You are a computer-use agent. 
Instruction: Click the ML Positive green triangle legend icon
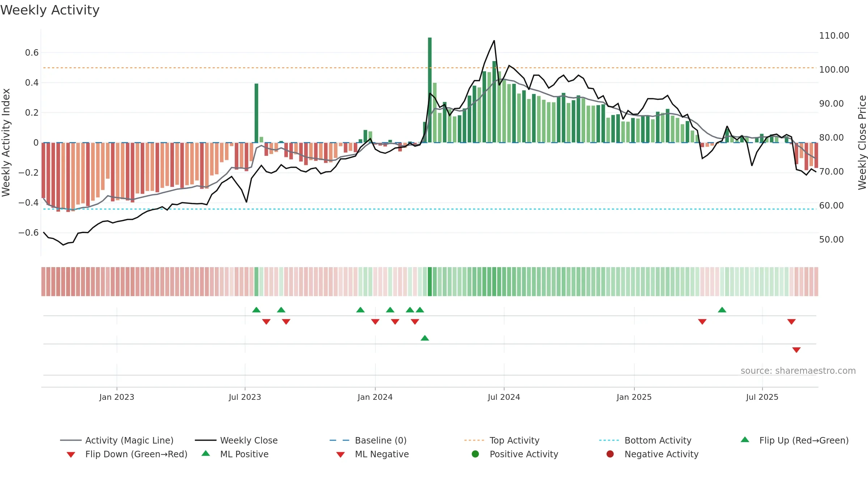click(206, 453)
